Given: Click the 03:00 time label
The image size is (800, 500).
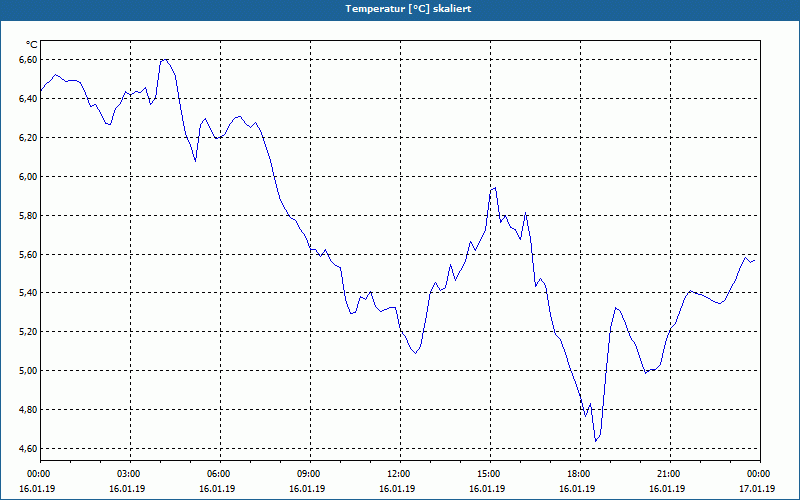Looking at the screenshot, I should click(x=130, y=474).
